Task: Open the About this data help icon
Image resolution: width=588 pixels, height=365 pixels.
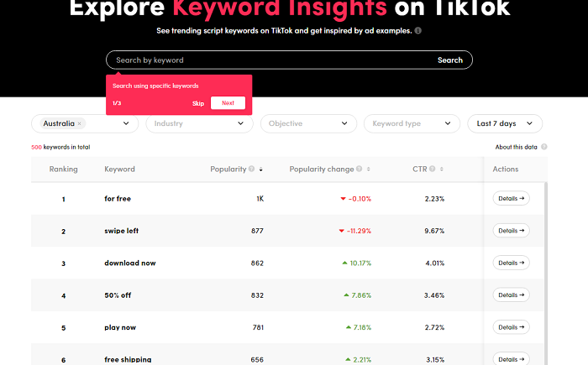Action: pos(544,147)
